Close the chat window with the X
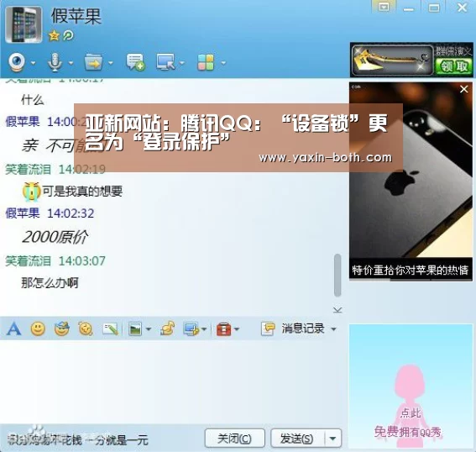The height and width of the screenshot is (452, 476). (462, 7)
